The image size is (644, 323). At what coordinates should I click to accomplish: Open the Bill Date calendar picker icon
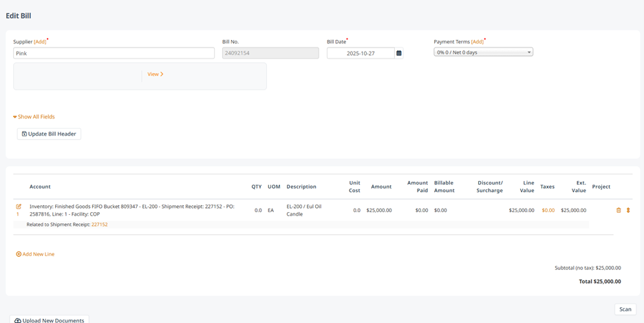click(x=399, y=53)
